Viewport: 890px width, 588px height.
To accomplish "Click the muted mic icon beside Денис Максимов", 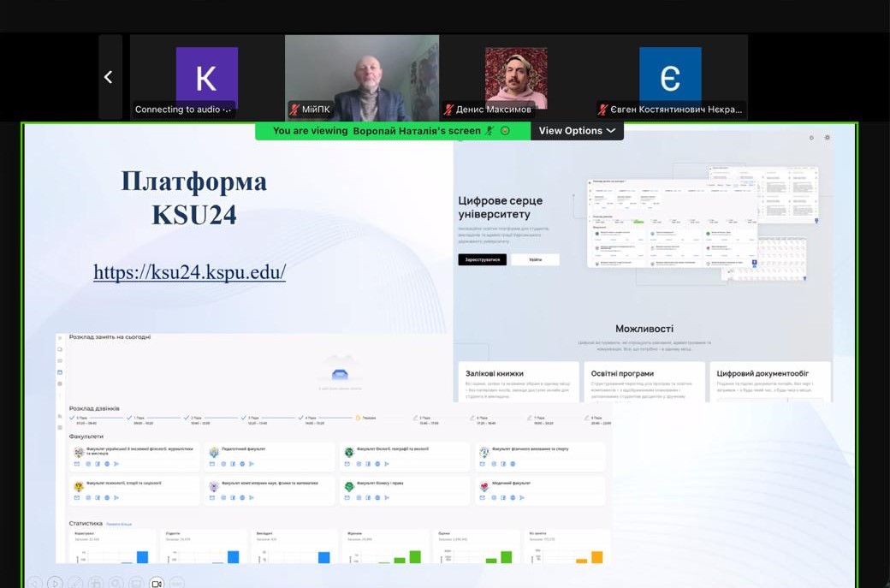I will click(448, 110).
